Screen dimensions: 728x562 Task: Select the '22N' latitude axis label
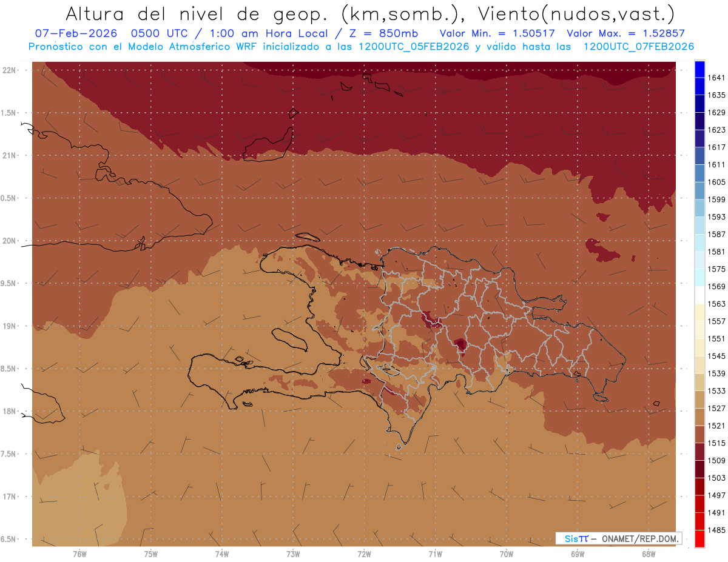pos(10,70)
